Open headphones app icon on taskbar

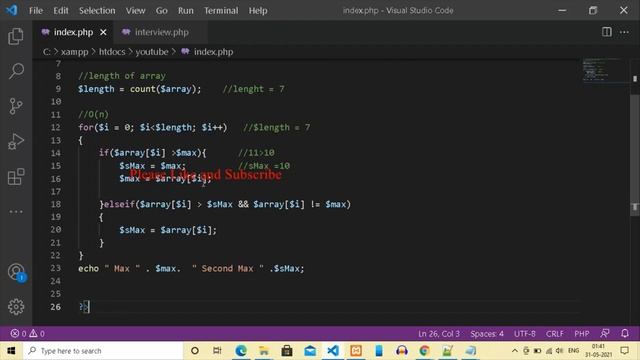(402, 351)
